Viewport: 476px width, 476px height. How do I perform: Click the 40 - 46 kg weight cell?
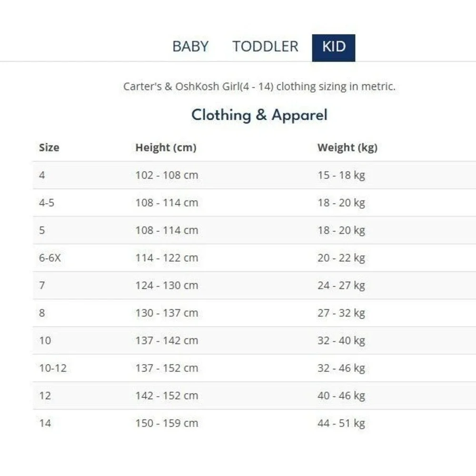341,396
